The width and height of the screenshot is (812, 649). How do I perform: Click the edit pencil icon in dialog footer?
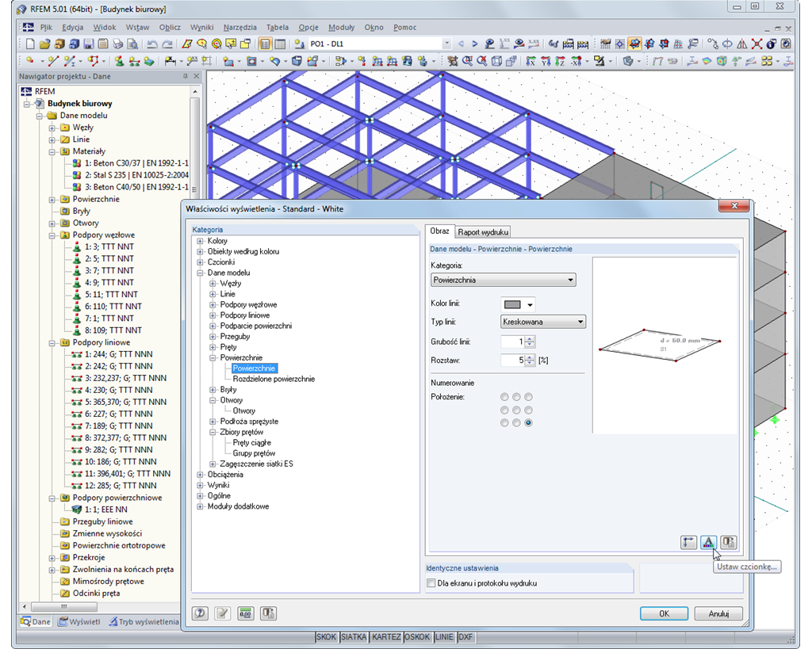tap(222, 613)
